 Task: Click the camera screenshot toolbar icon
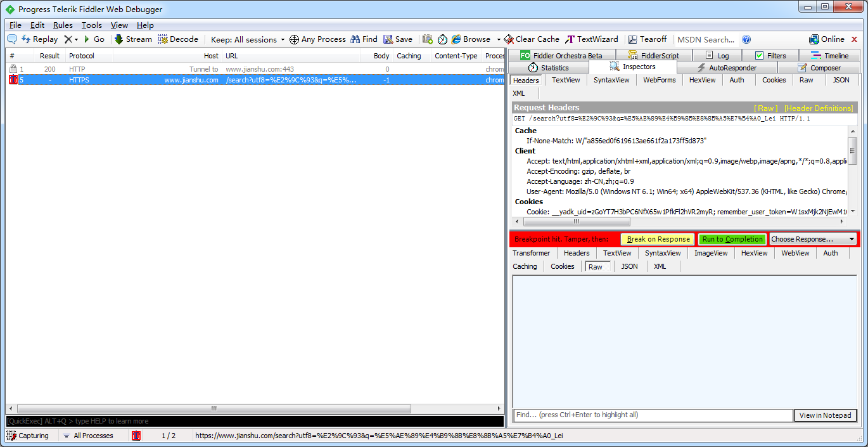tap(428, 39)
